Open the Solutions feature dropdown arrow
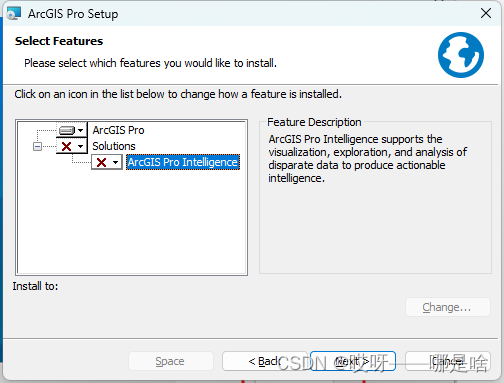Screen dimensions: 504x383 point(81,146)
